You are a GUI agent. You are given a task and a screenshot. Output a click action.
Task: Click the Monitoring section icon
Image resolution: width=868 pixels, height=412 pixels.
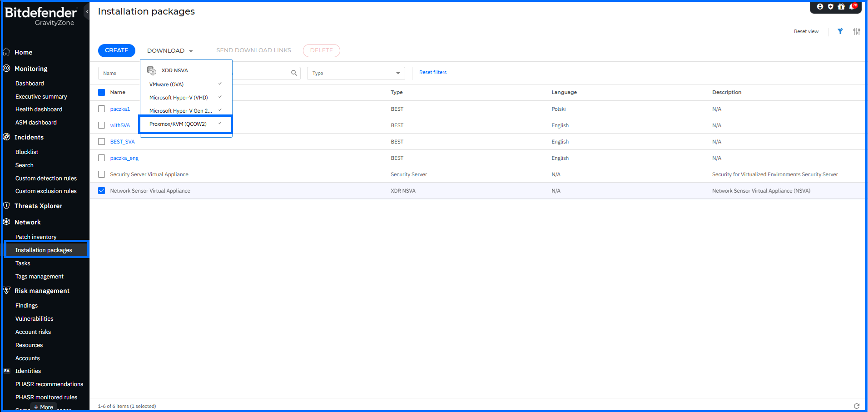(7, 68)
